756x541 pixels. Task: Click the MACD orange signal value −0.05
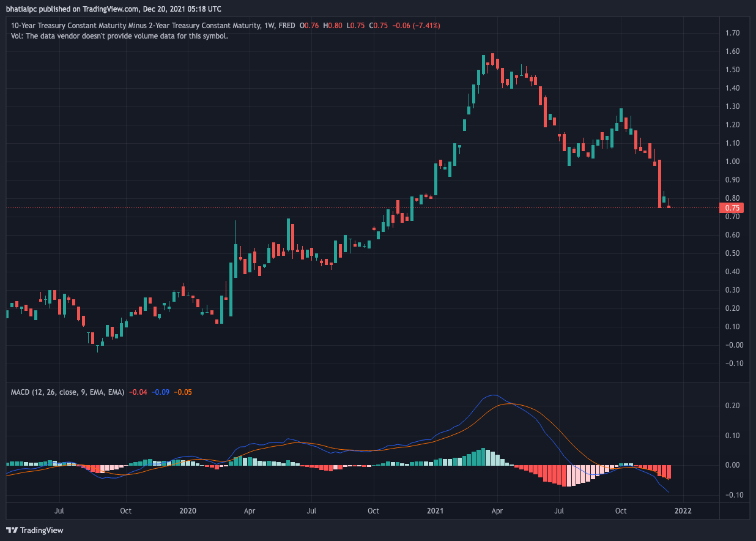click(x=183, y=392)
